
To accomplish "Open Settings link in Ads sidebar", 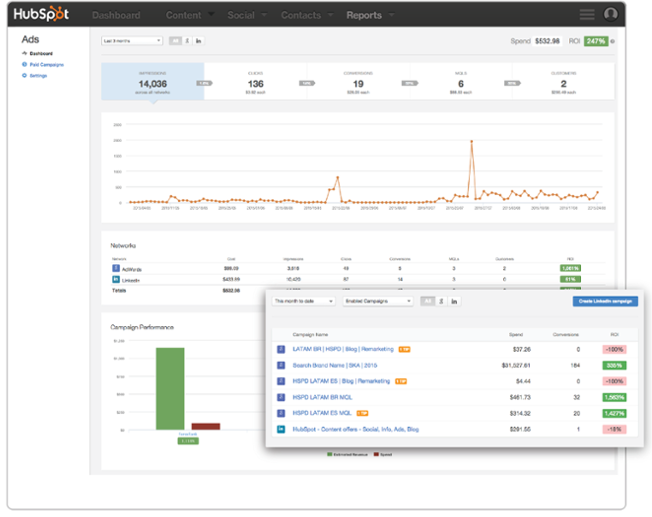I will 38,76.
